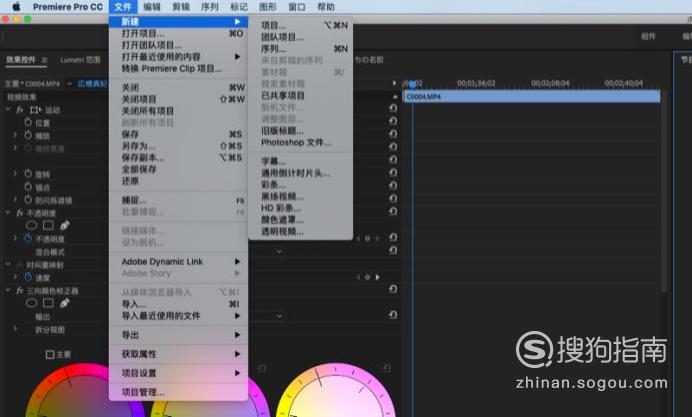The width and height of the screenshot is (692, 417).
Task: Toggle the fx switch for 运动 effect
Action: point(20,110)
